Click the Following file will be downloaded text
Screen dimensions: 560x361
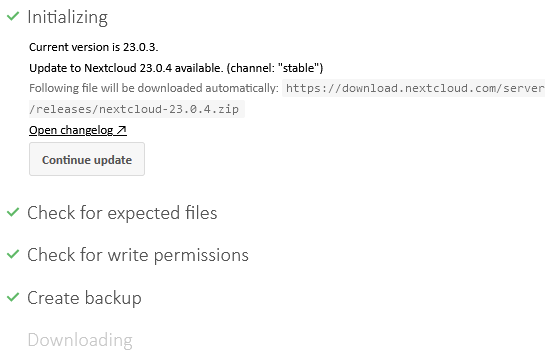154,88
